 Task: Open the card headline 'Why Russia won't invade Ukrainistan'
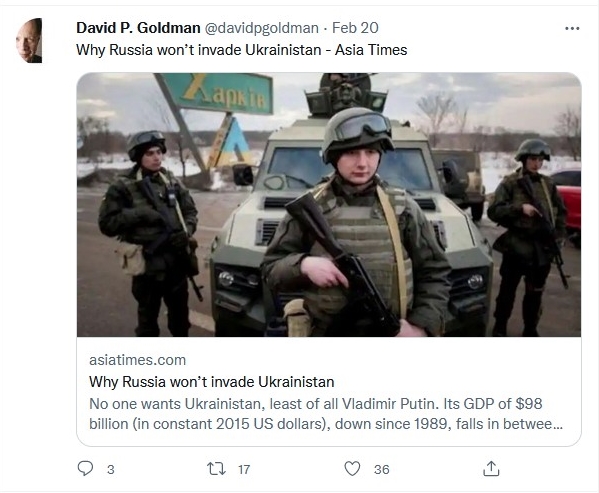(212, 382)
